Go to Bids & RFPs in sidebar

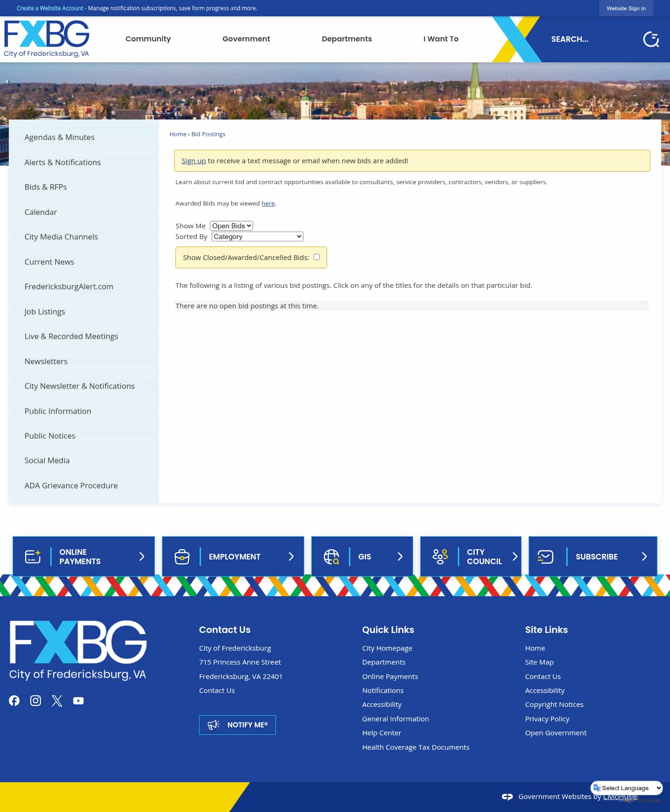click(x=46, y=187)
